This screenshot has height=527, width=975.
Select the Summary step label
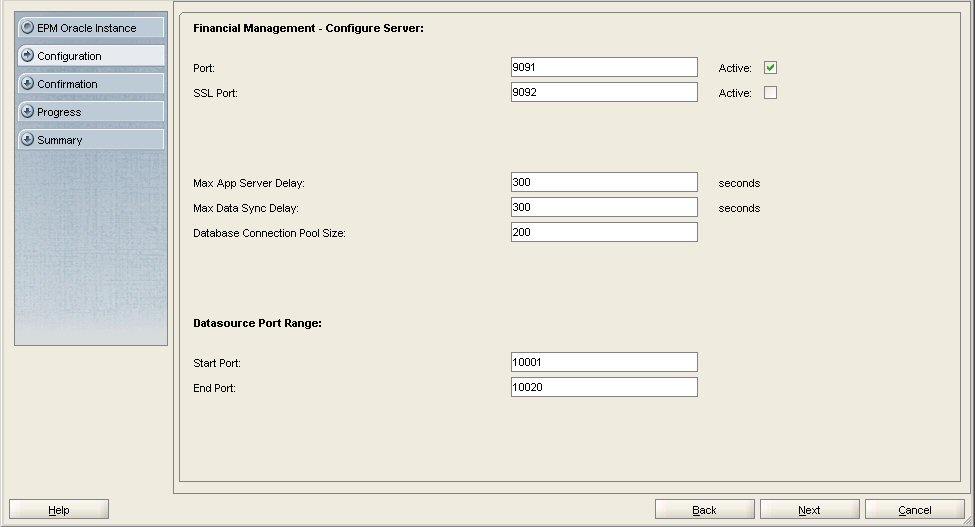pos(60,140)
